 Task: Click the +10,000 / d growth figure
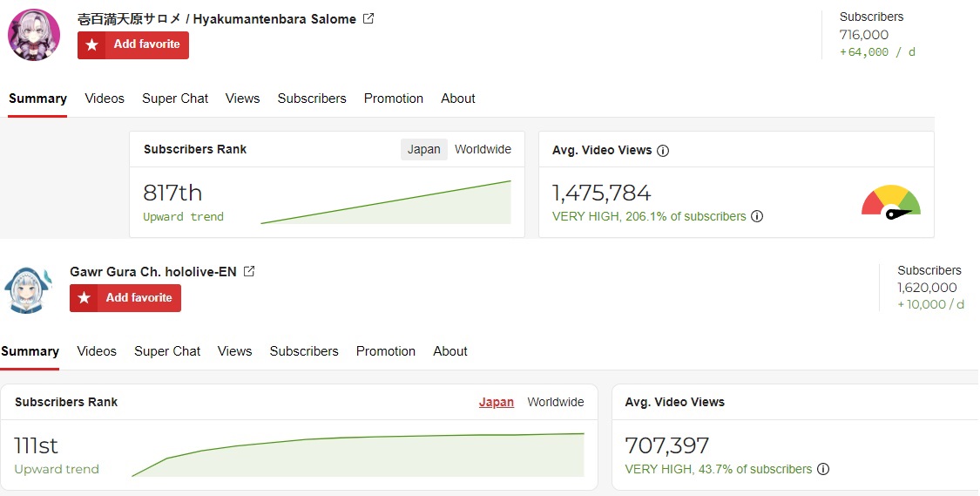click(930, 304)
